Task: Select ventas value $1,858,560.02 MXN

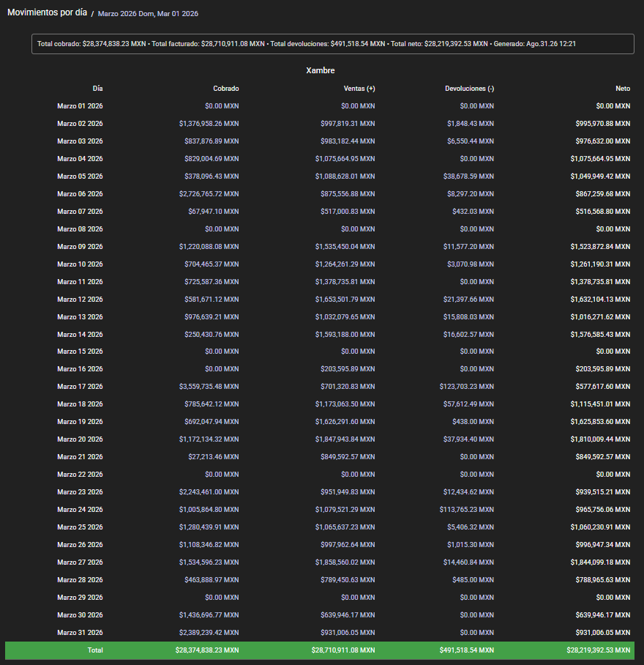Action: [x=345, y=562]
